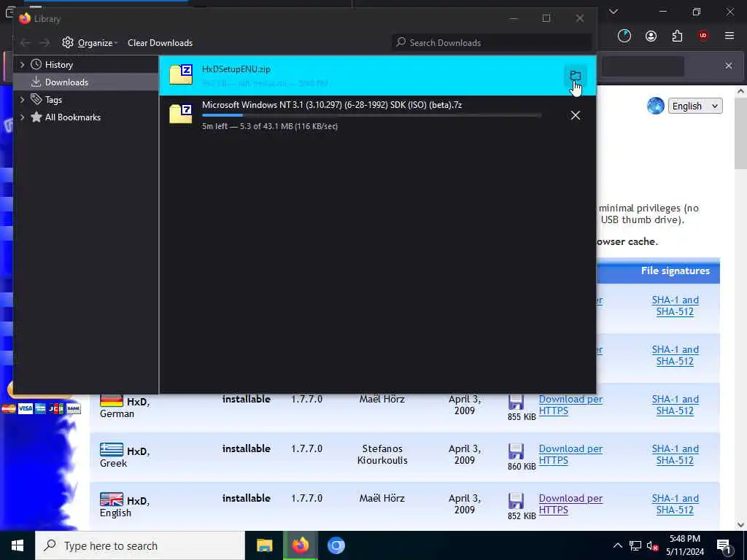747x560 pixels.
Task: Click the Windows NT 3.1 .7z file icon
Action: 181,114
